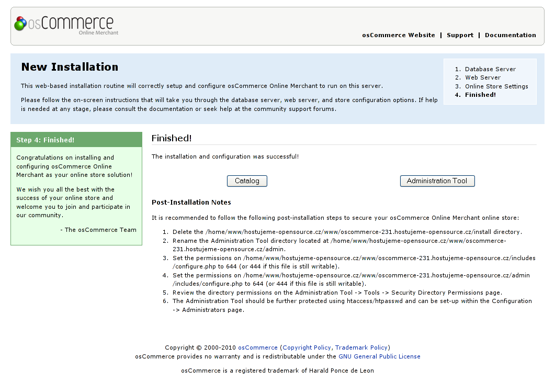Click 'The installation and configuration was successful!' text
Viewport: 555px width, 392px height.
225,156
